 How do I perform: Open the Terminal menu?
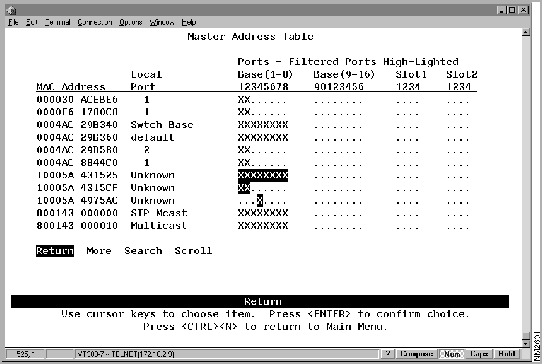click(57, 22)
